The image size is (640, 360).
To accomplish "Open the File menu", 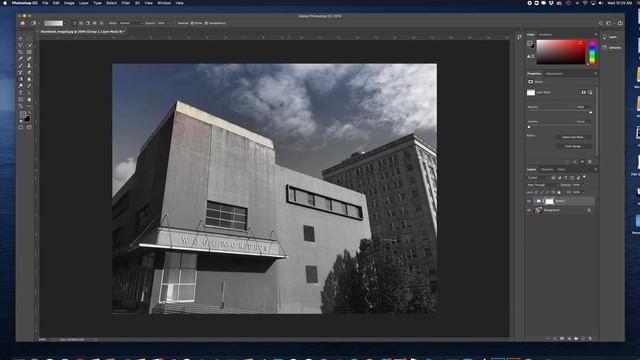I will (x=45, y=3).
